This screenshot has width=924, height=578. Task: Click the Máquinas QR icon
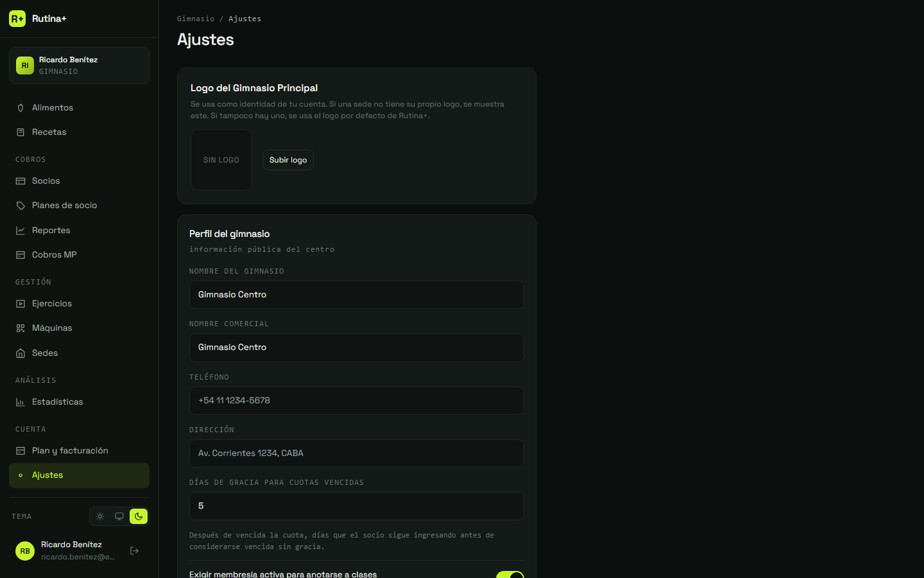point(21,328)
